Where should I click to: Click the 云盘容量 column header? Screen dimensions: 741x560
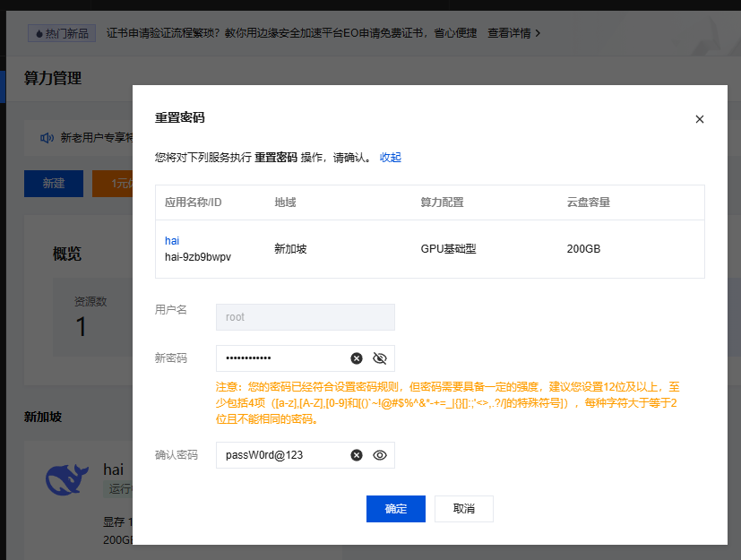pos(589,202)
